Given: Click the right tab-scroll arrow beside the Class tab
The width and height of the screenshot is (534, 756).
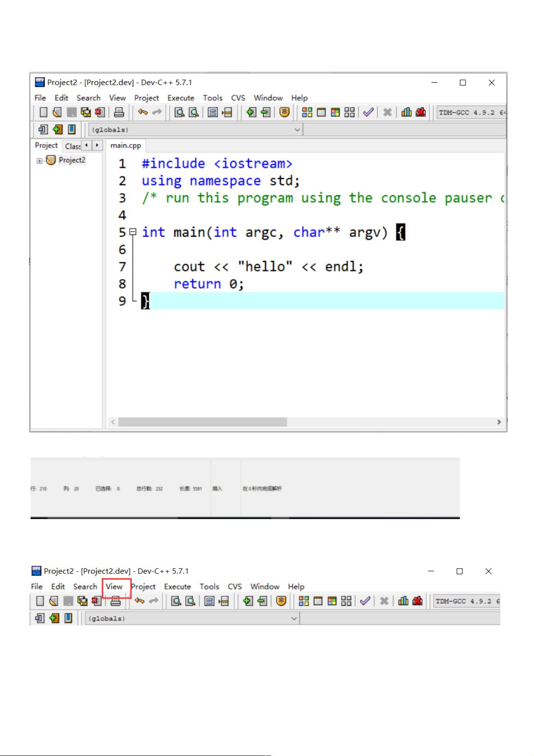Looking at the screenshot, I should 97,145.
